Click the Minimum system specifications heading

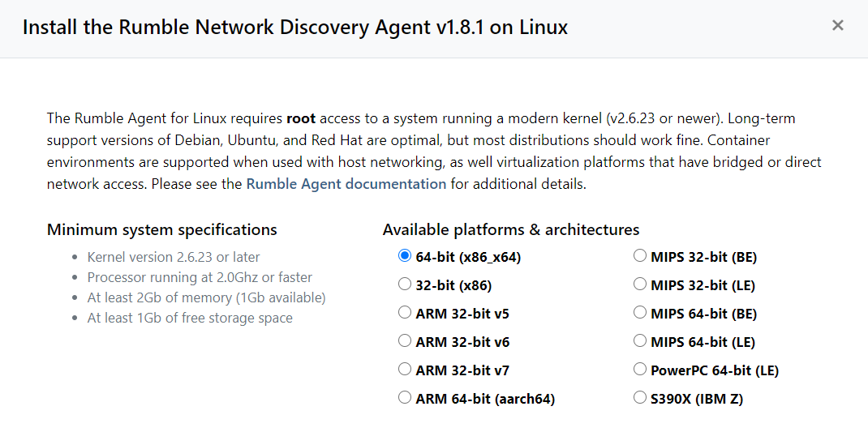tap(162, 229)
